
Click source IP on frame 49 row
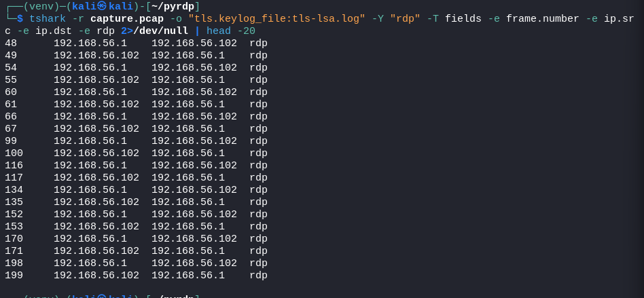[x=96, y=56]
